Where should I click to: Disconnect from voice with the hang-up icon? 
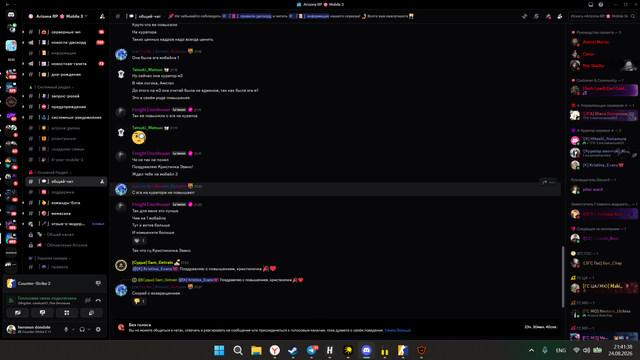pos(98,300)
